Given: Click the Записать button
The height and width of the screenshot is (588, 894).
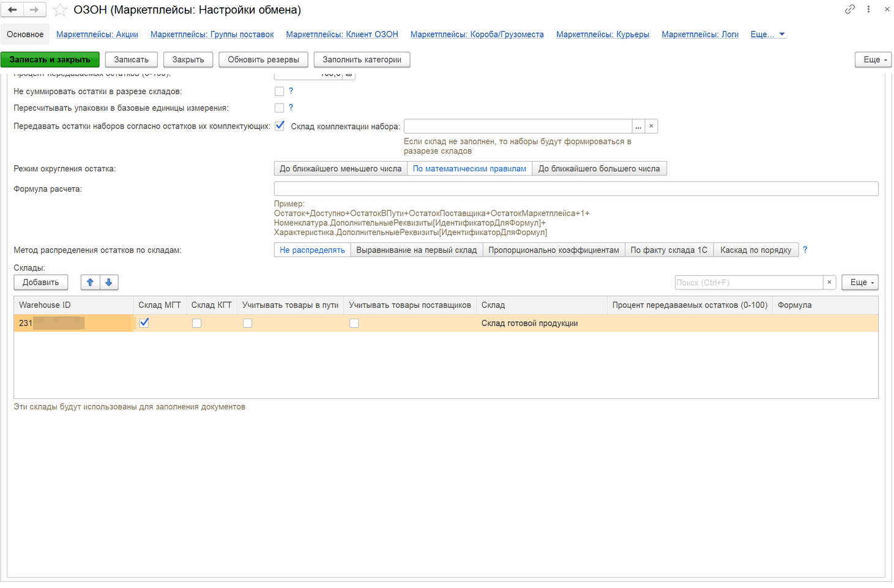Looking at the screenshot, I should pos(132,59).
